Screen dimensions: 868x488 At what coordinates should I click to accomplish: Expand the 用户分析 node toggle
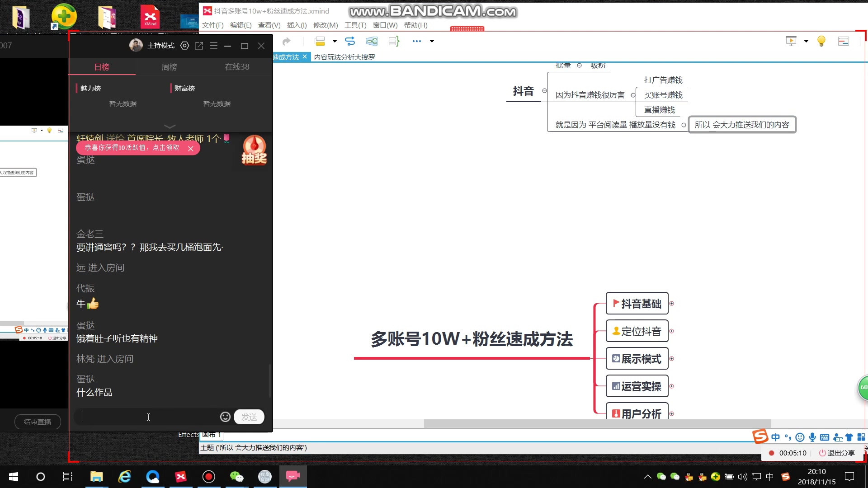pos(671,414)
